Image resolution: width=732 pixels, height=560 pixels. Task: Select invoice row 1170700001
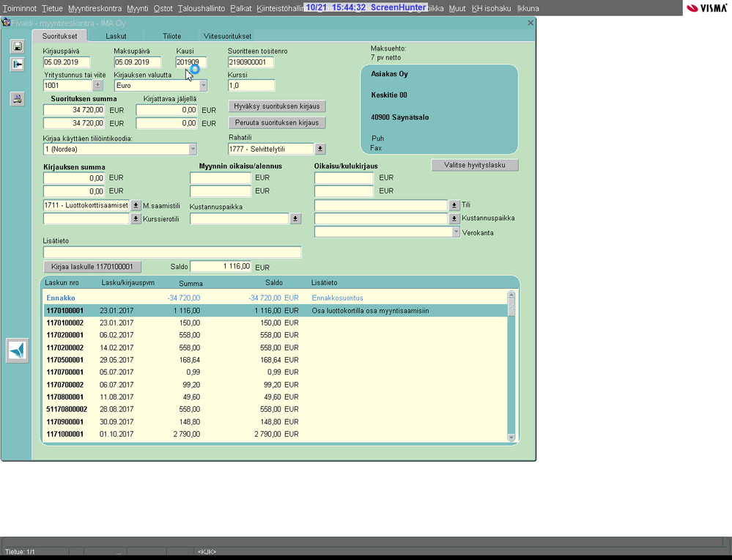click(x=276, y=372)
